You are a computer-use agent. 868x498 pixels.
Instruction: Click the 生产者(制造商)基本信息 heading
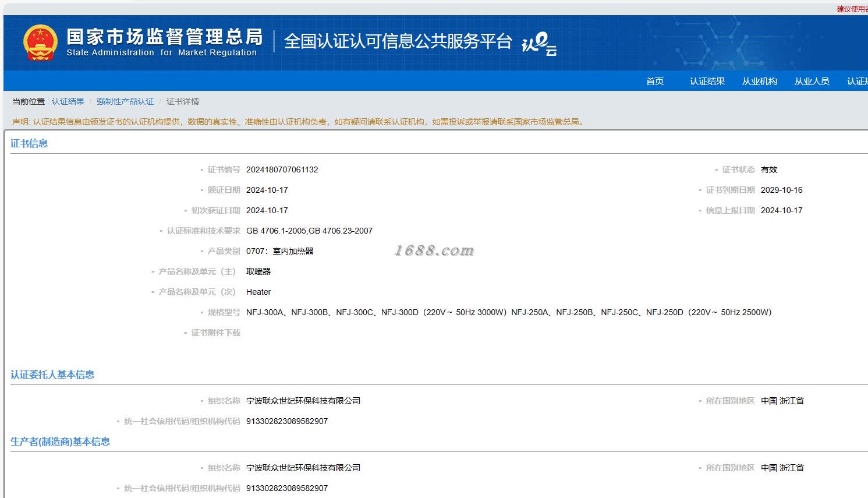[x=61, y=442]
